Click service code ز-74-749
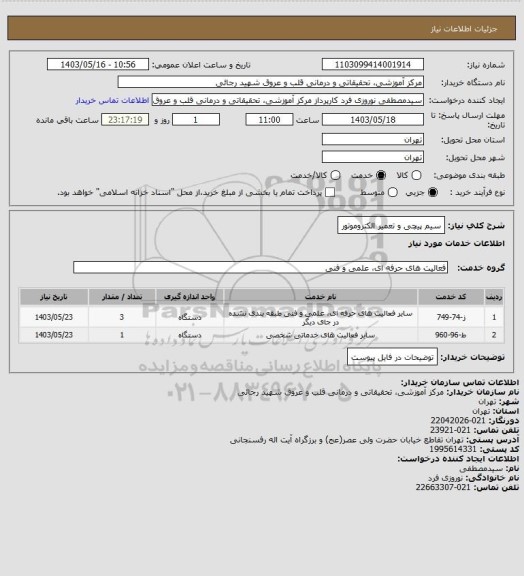The height and width of the screenshot is (576, 524). tap(451, 317)
